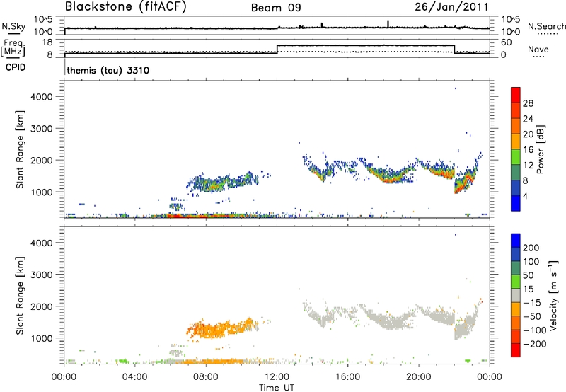Click the '16' tick on Power scale

(x=528, y=150)
